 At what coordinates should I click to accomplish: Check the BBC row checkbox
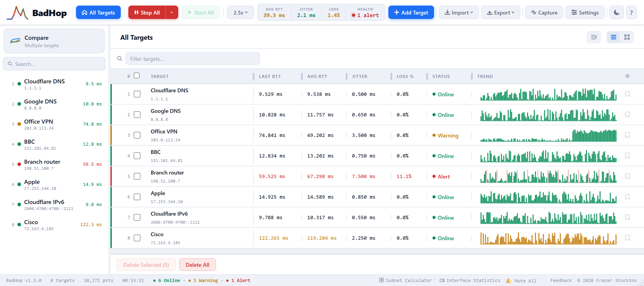[x=137, y=156]
